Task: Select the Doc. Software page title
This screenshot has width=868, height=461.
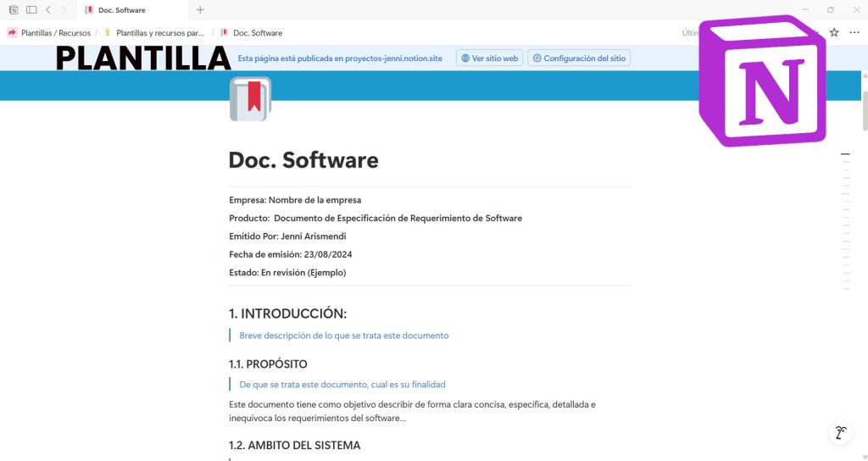Action: (x=303, y=160)
